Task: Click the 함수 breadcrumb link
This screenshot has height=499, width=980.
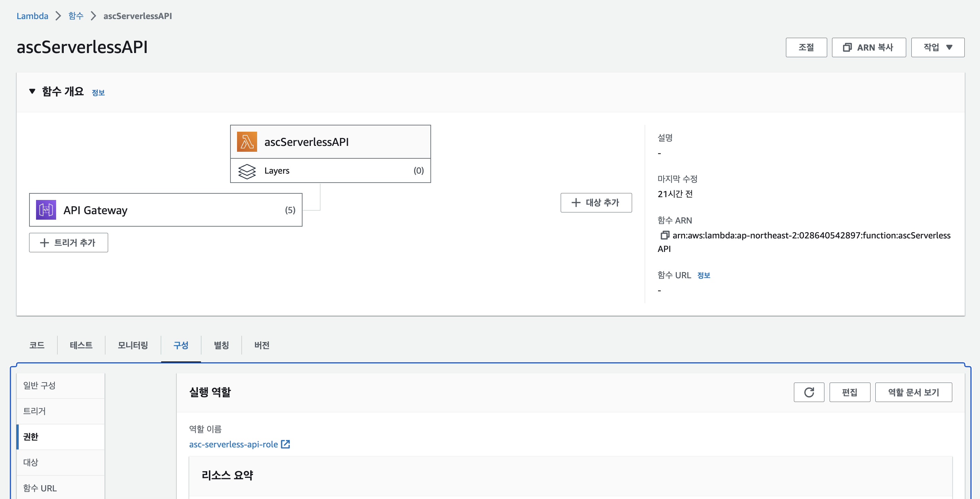Action: 76,16
